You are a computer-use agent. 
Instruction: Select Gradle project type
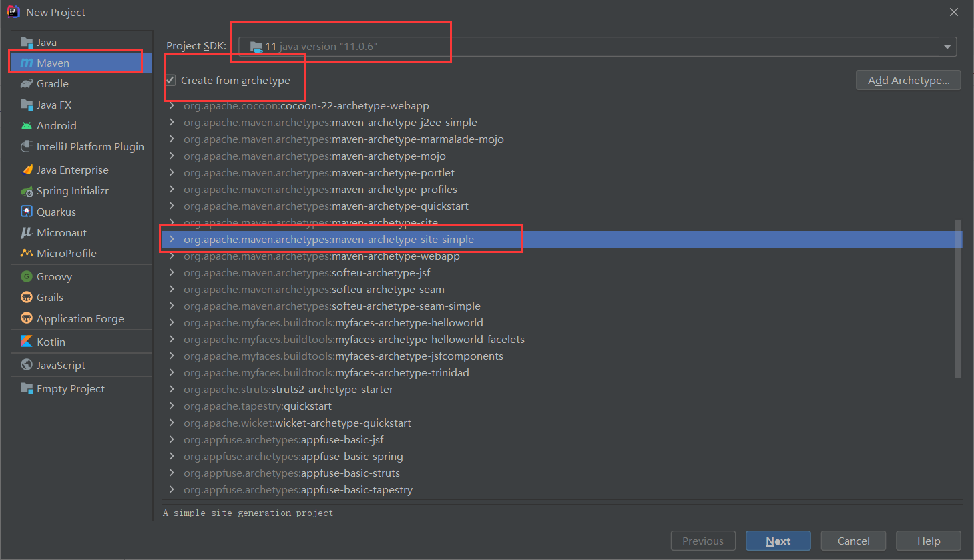(81, 83)
